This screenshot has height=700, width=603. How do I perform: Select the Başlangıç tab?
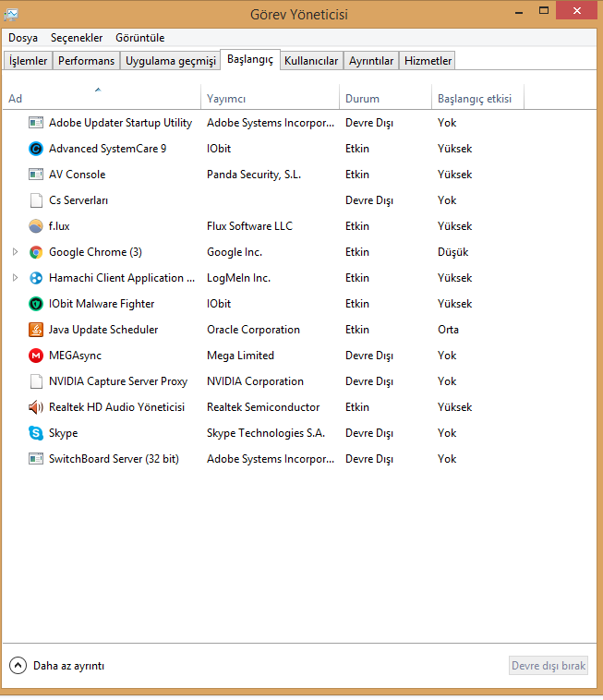coord(250,59)
